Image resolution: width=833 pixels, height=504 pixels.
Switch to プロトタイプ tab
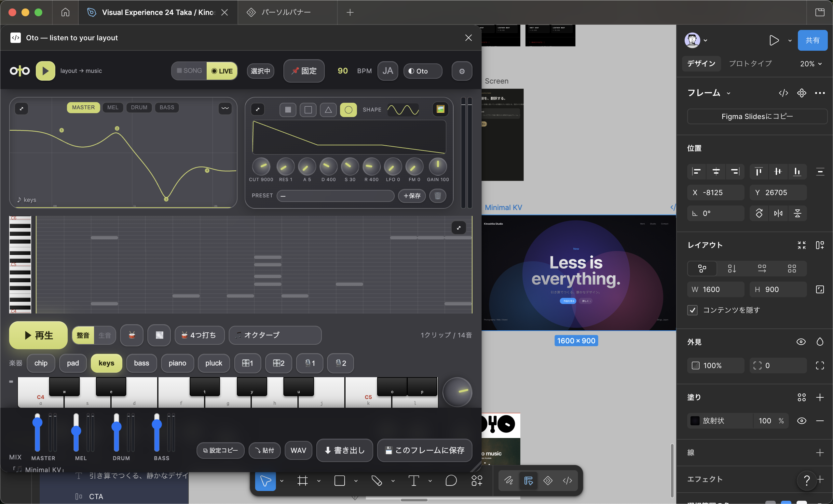pos(750,63)
